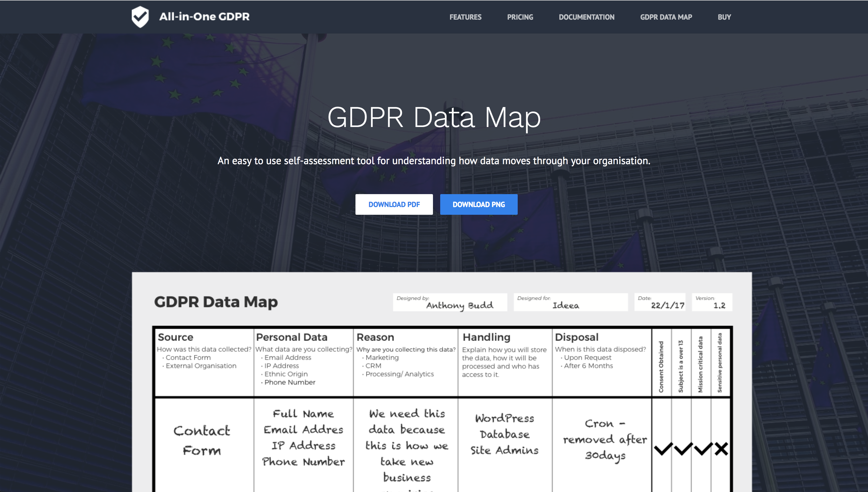Screen dimensions: 868x492
Task: Open the DOCUMENTATION navigation item
Action: (x=586, y=17)
